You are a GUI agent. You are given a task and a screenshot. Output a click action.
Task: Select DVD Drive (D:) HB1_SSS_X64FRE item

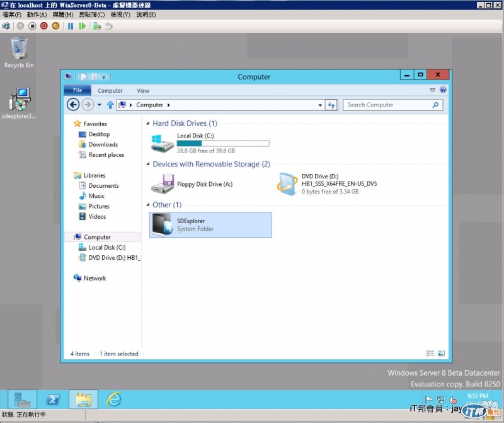(x=327, y=184)
